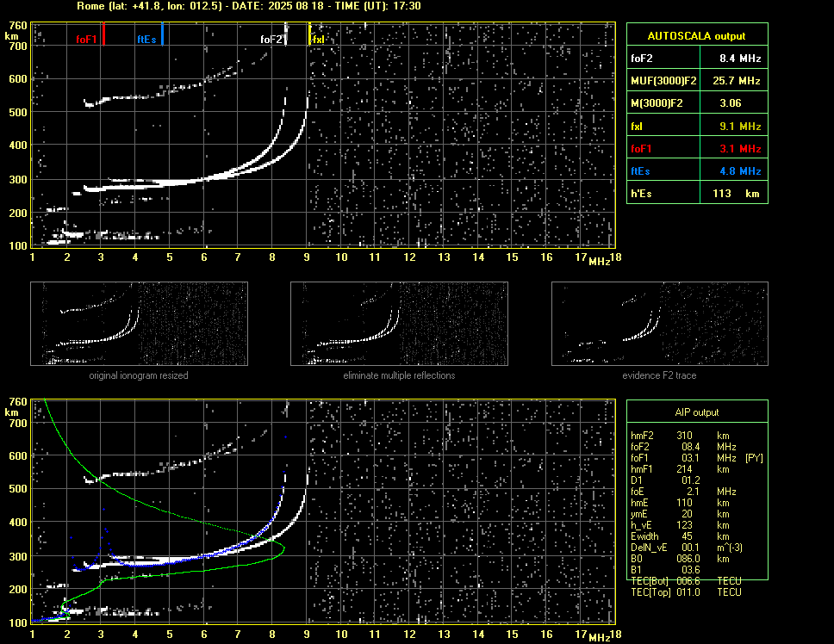The width and height of the screenshot is (834, 644).
Task: Click the B1 03.6 row
Action: pos(665,570)
